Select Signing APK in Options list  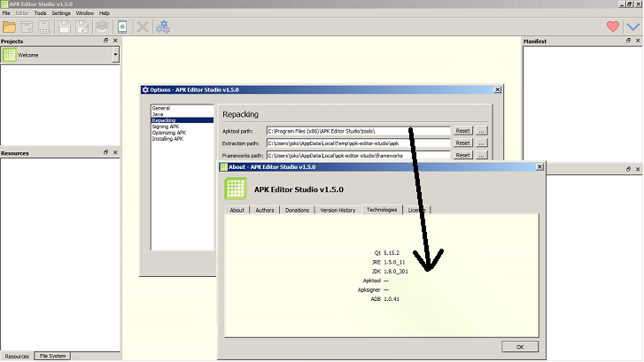[x=166, y=127]
